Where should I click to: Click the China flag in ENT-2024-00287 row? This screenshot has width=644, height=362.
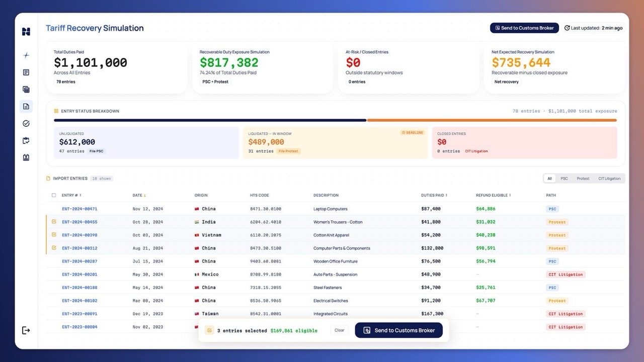(x=197, y=261)
